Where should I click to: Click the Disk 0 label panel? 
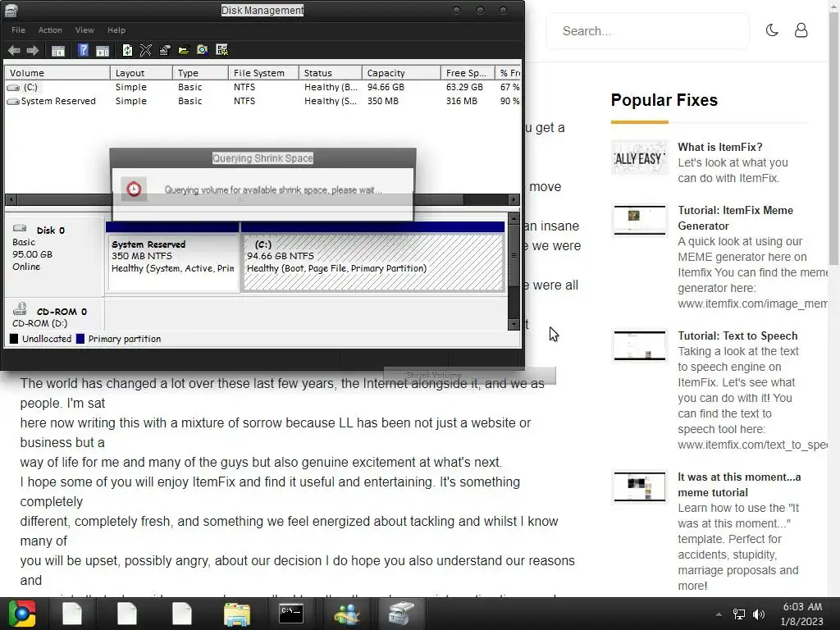53,256
